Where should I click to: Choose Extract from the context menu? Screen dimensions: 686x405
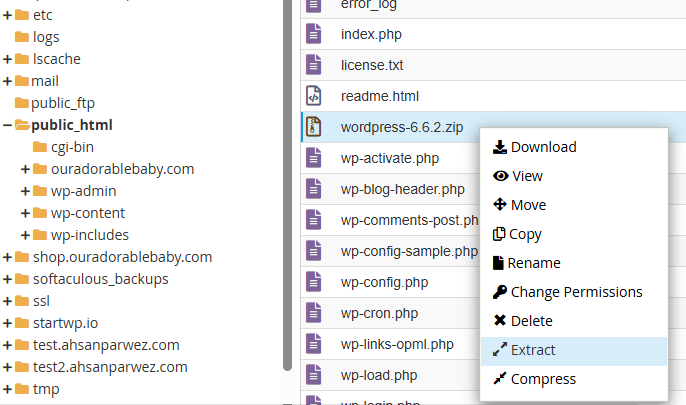532,350
